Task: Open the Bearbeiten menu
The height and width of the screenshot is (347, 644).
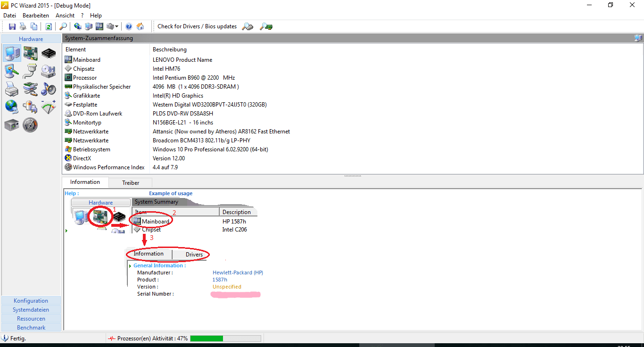Action: point(36,16)
